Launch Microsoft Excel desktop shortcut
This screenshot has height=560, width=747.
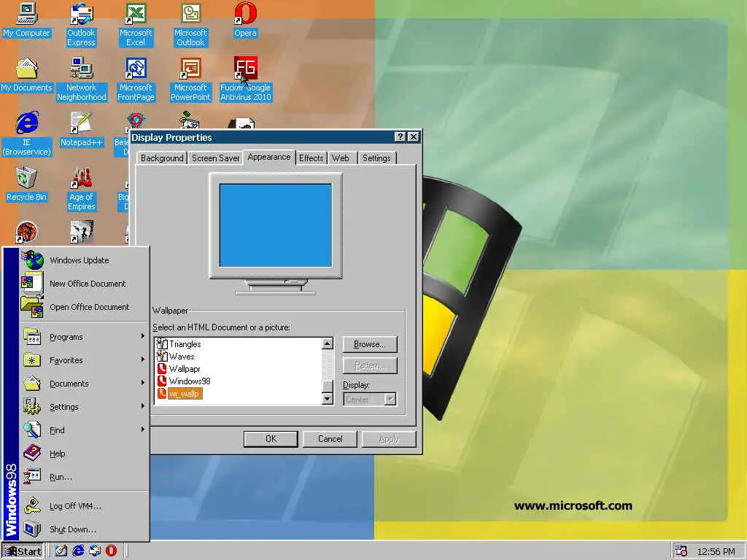tap(136, 25)
